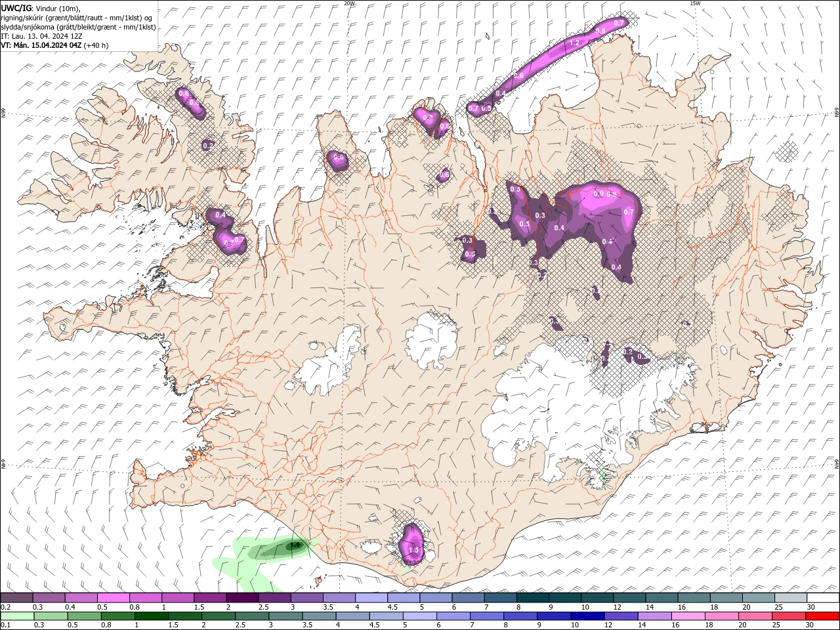Select the darkest green swatch between 1 and 1.5, lower legend

pos(151,616)
